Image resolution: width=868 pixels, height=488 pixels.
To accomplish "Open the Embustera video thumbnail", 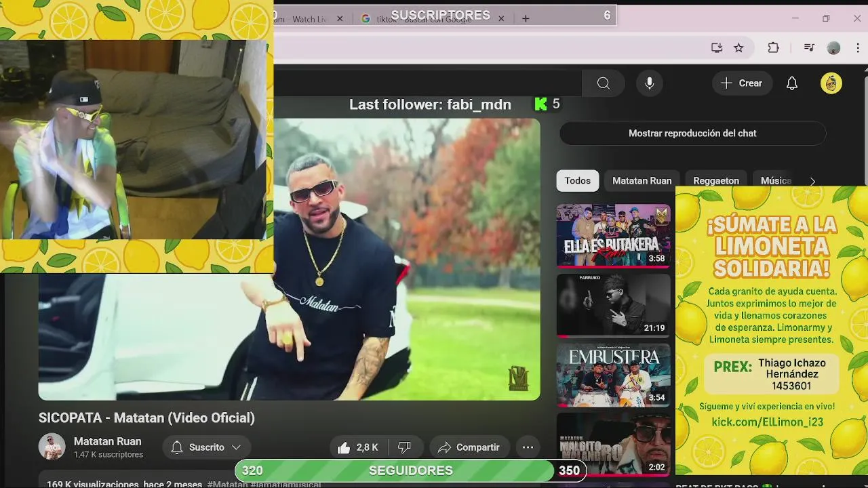I will [613, 375].
